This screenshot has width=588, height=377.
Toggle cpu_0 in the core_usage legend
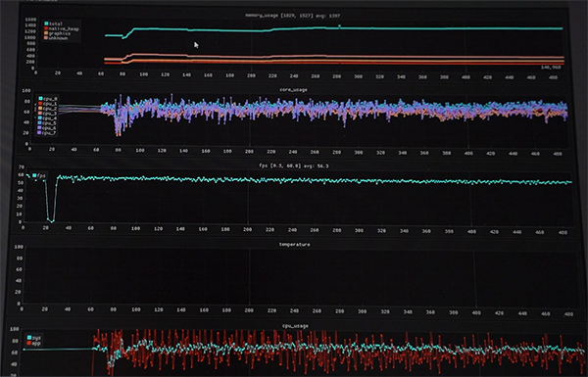point(48,99)
